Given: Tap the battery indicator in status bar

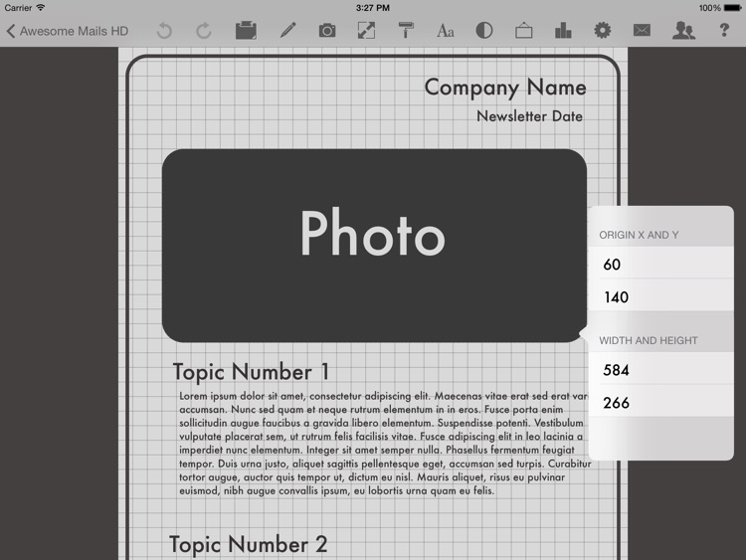Looking at the screenshot, I should (x=732, y=8).
